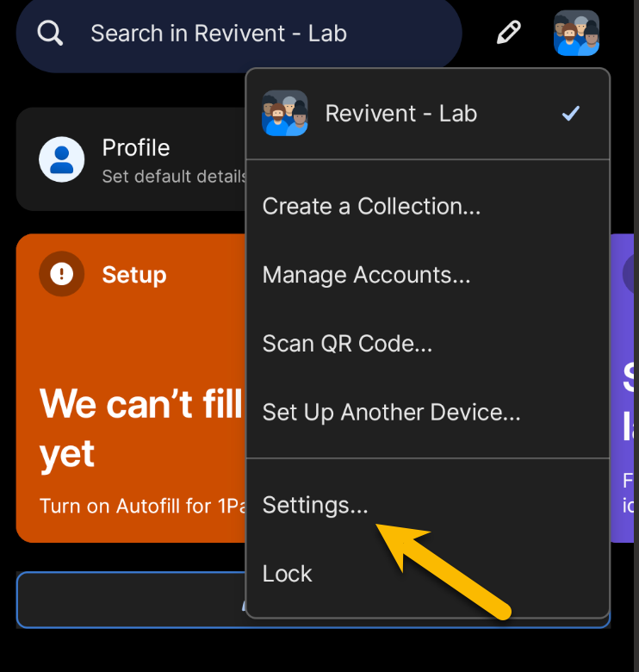Screen dimensions: 639x672
Task: Click the Profile person icon
Action: (62, 159)
